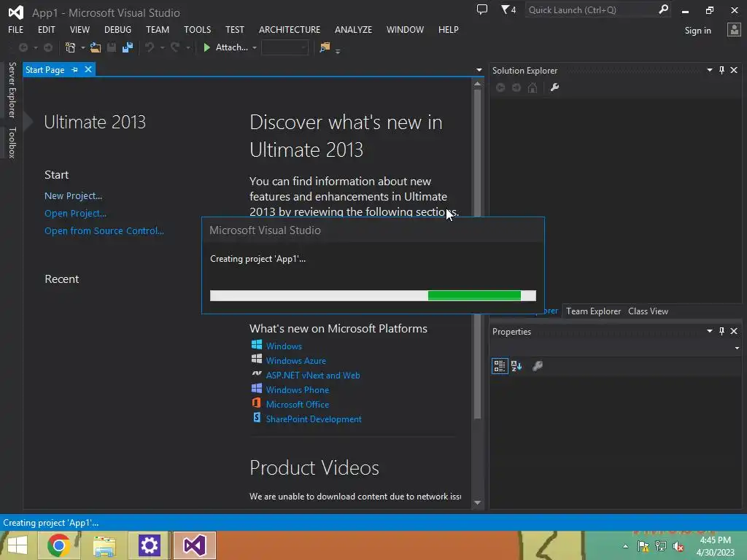
Task: Click the account avatar icon
Action: click(x=734, y=29)
